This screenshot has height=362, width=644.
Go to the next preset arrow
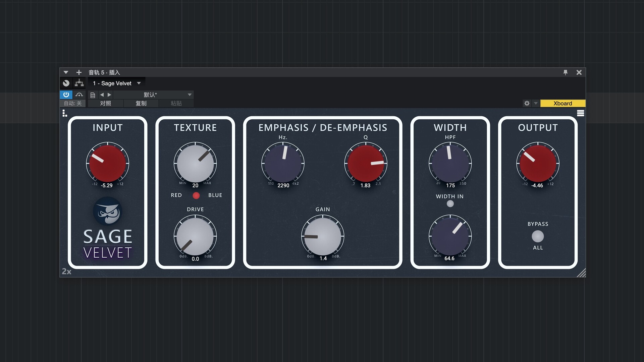(109, 95)
